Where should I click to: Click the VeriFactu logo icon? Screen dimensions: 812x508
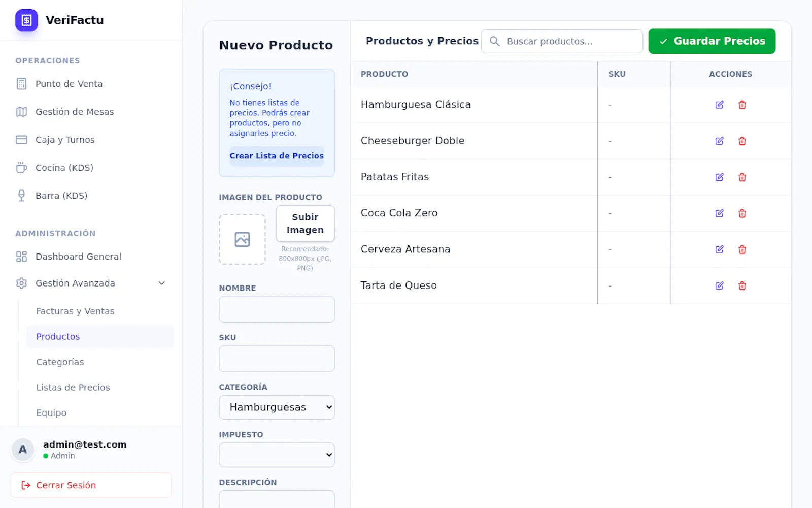(26, 20)
